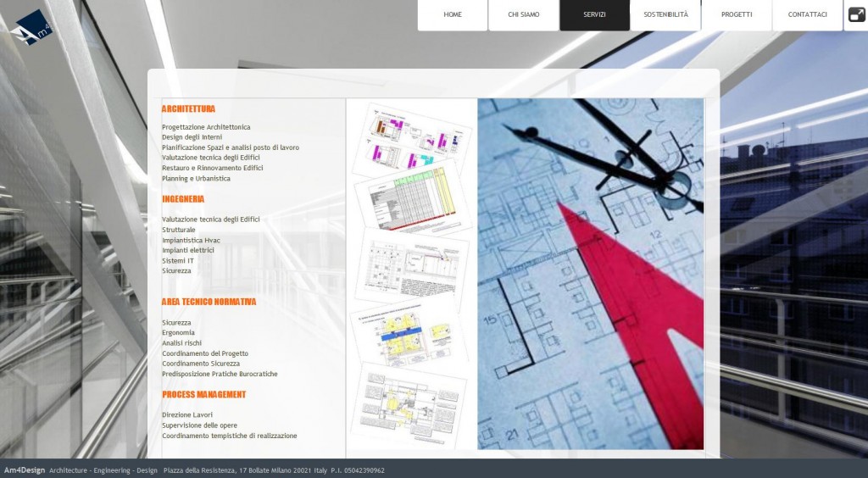This screenshot has height=478, width=868.
Task: Open the bottom drawing sheet thumbnail
Action: tap(409, 403)
